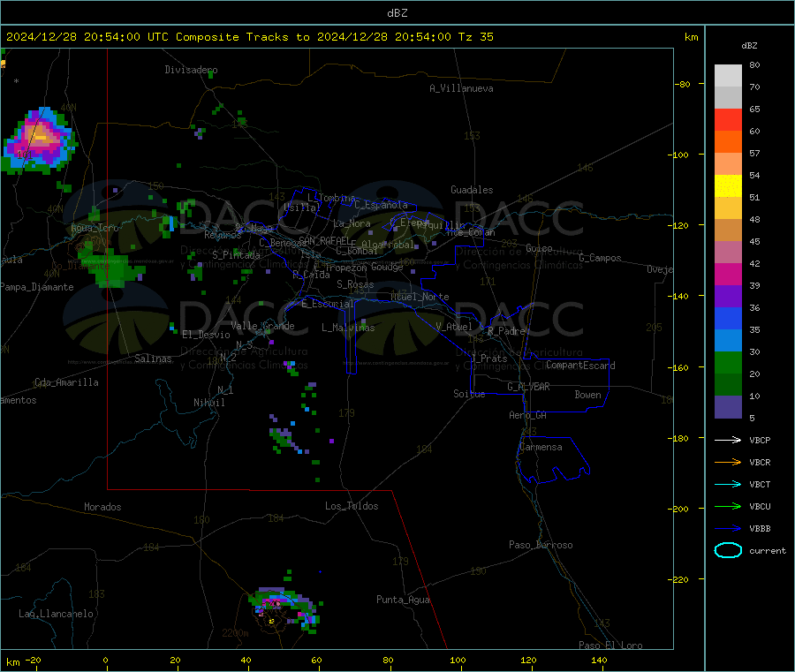Click the 'Paso_Barroso' map label
Image resolution: width=795 pixels, height=672 pixels.
[x=541, y=545]
